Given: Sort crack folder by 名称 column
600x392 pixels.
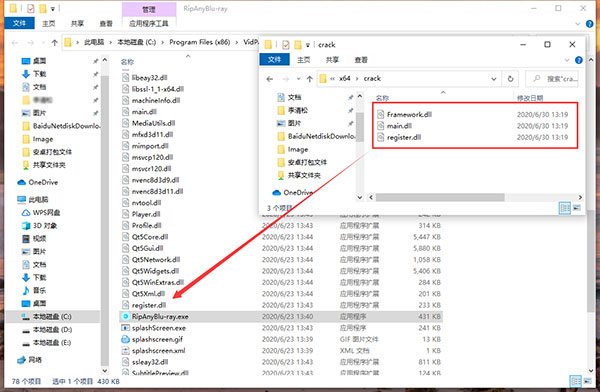Looking at the screenshot, I should [383, 98].
